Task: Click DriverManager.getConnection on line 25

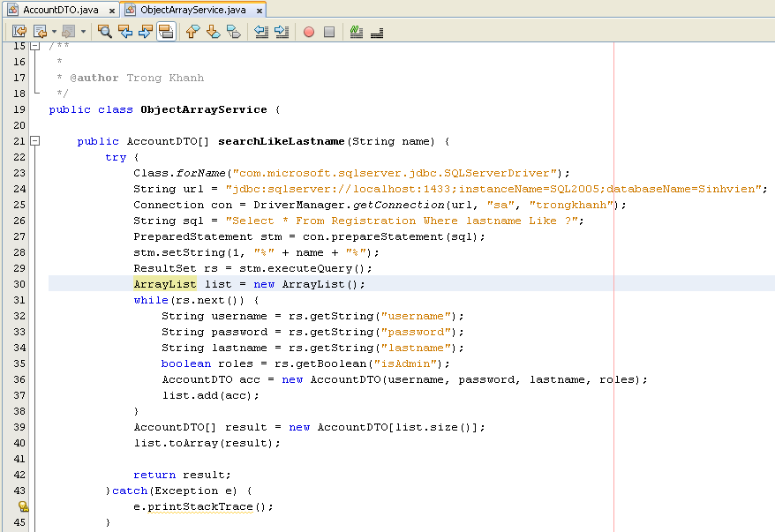Action: [349, 205]
